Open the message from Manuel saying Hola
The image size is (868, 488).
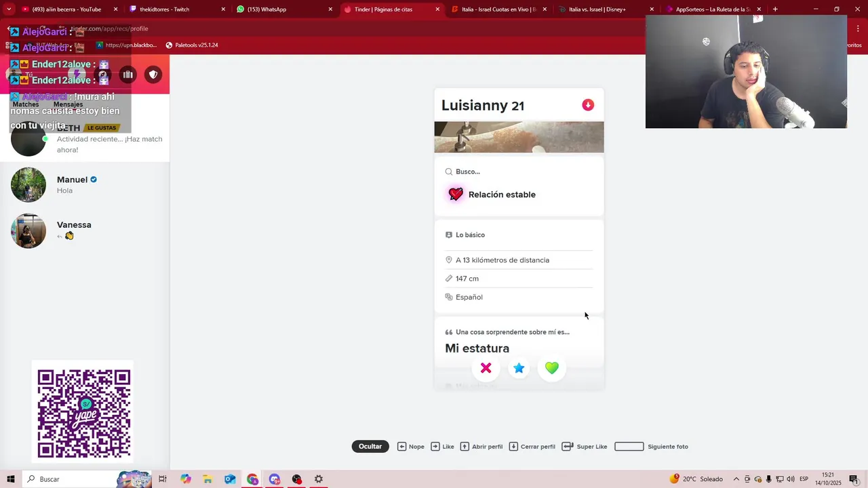point(85,184)
